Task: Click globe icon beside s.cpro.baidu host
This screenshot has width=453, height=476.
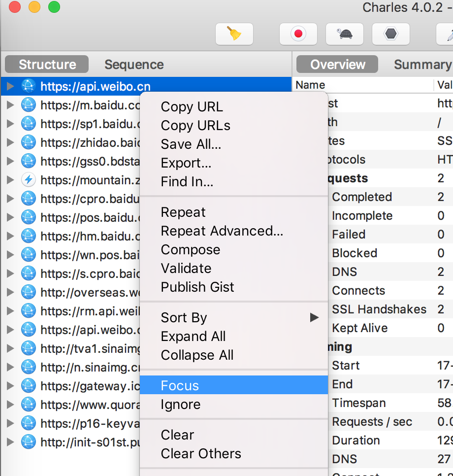Action: click(x=29, y=273)
